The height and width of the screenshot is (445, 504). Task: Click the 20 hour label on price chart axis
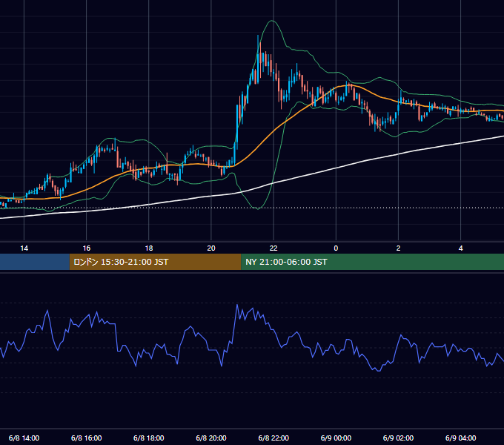(x=211, y=248)
